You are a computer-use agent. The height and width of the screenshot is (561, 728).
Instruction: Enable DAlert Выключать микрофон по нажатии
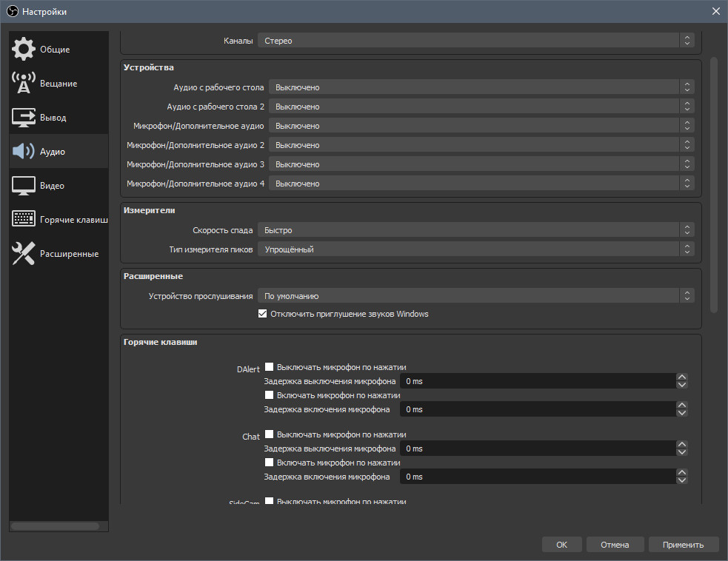tap(269, 367)
